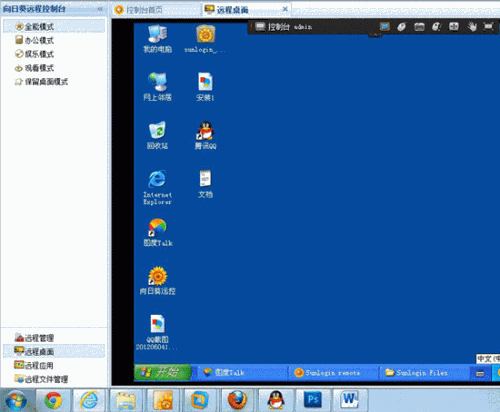Open the 腾讯QQ desktop icon

(205, 135)
